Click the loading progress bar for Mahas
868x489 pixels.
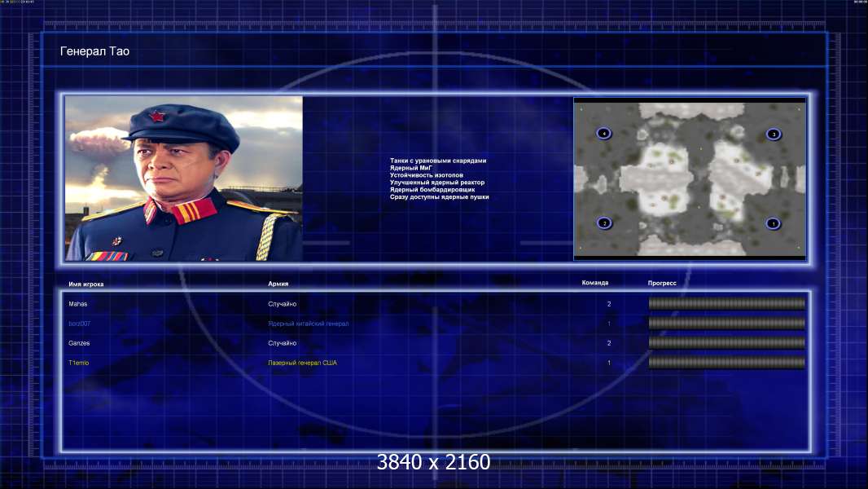click(727, 303)
